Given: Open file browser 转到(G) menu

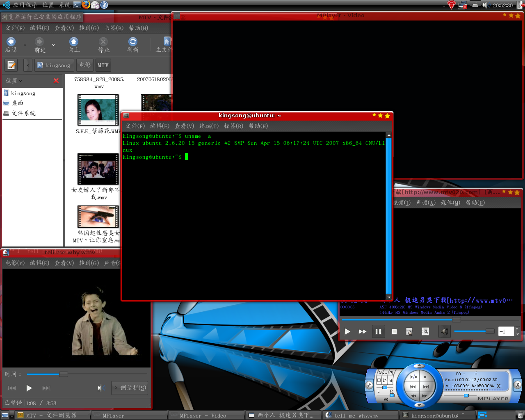Looking at the screenshot, I should coord(89,28).
